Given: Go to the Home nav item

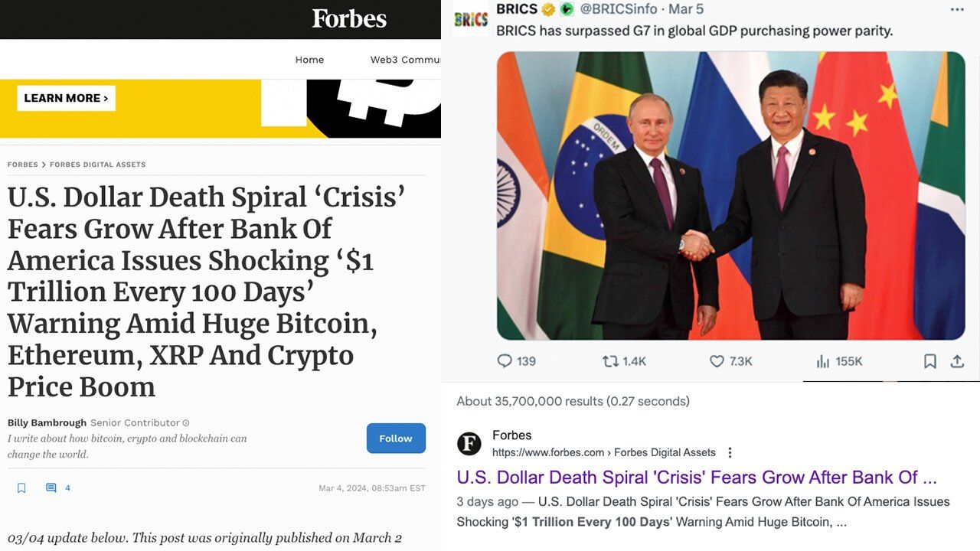Looking at the screenshot, I should (x=309, y=60).
